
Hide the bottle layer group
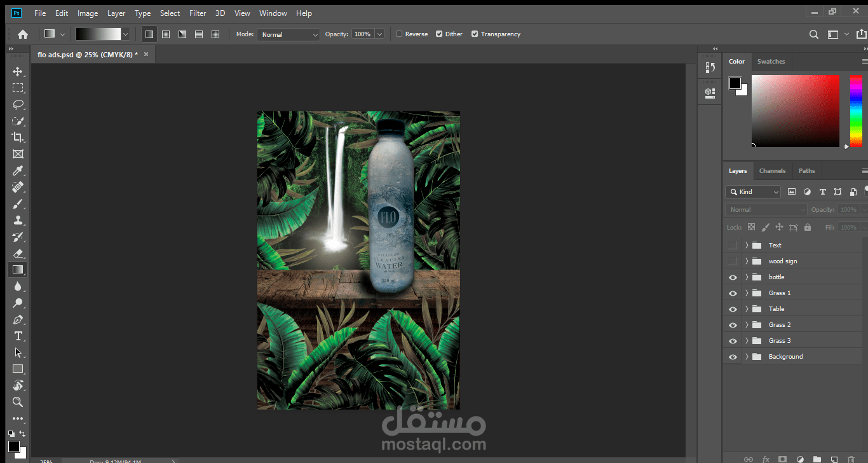click(x=733, y=277)
